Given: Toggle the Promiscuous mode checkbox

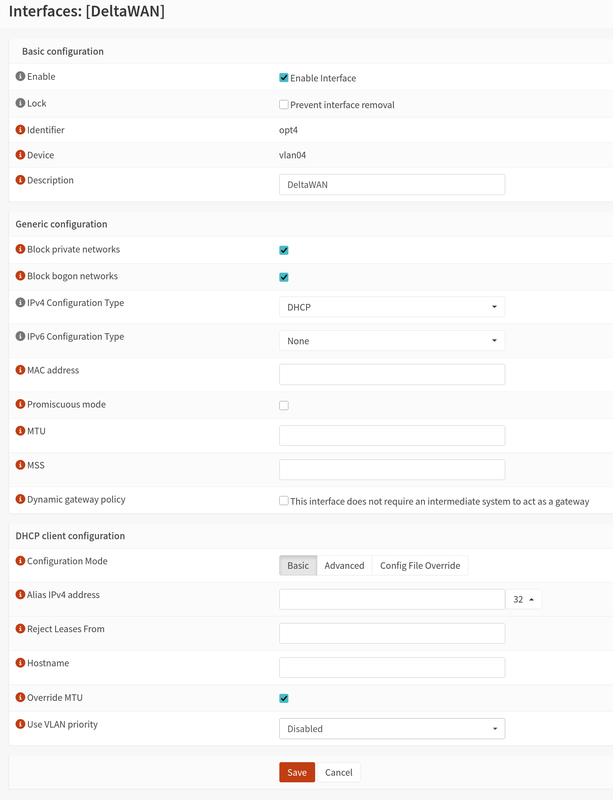Looking at the screenshot, I should point(284,406).
